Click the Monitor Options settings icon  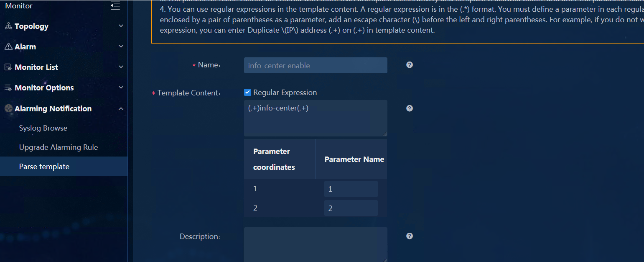pos(8,87)
